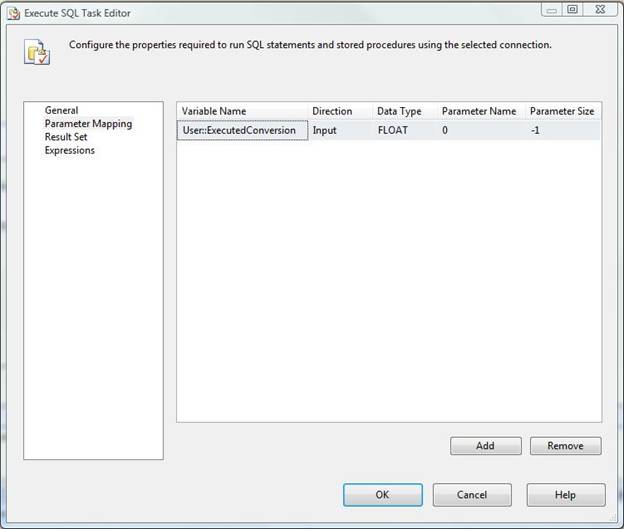This screenshot has height=529, width=624.
Task: Click the Execute SQL Task Editor title icon
Action: 11,13
